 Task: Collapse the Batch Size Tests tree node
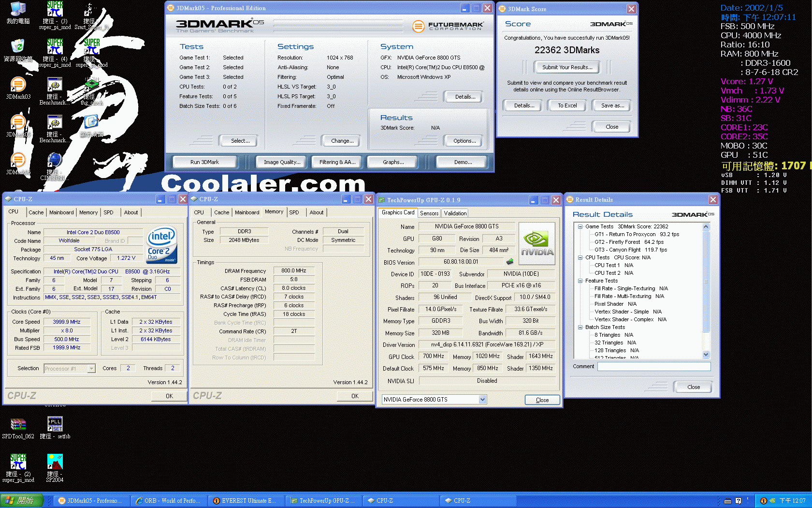(580, 327)
